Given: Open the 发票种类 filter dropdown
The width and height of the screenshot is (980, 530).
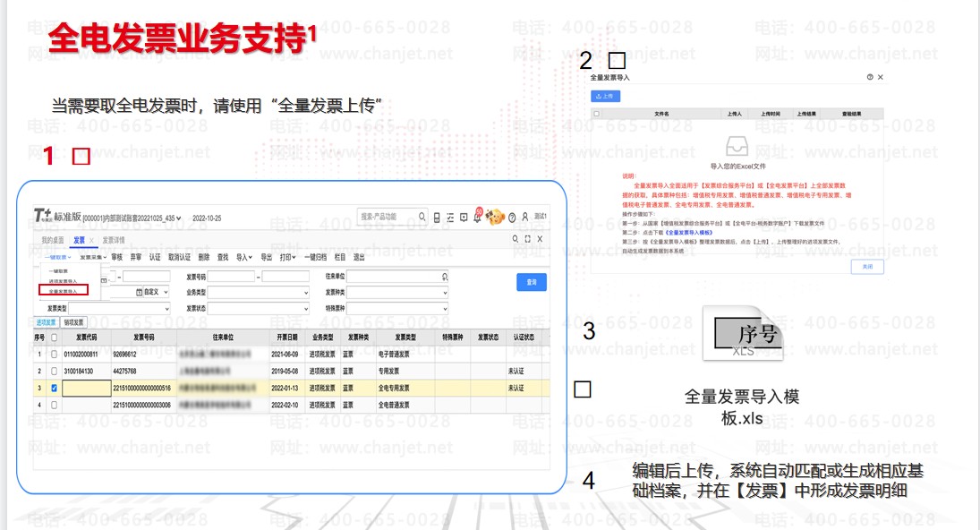Looking at the screenshot, I should point(397,293).
